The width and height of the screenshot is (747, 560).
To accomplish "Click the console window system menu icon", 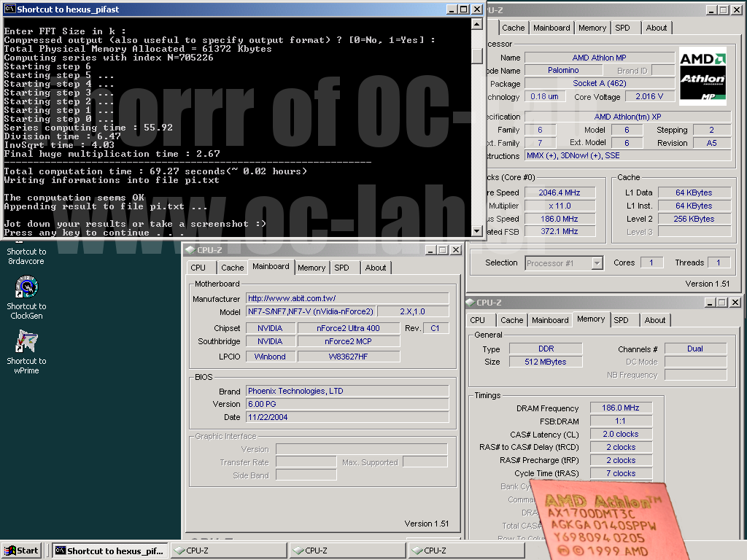I will (9, 9).
